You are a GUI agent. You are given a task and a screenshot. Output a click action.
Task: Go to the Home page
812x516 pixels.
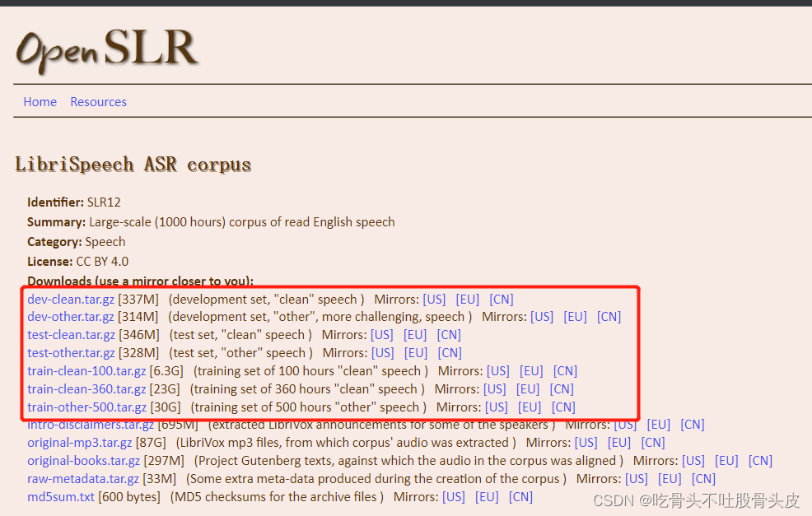(40, 102)
